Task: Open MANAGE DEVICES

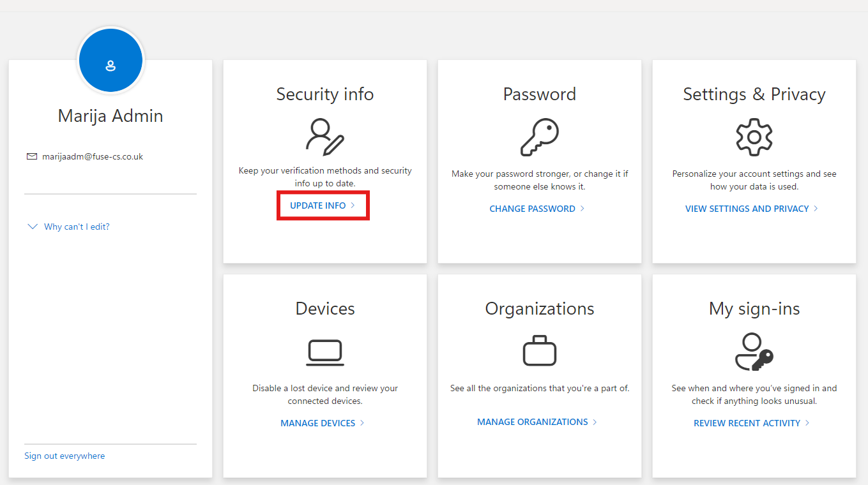Action: (x=317, y=422)
